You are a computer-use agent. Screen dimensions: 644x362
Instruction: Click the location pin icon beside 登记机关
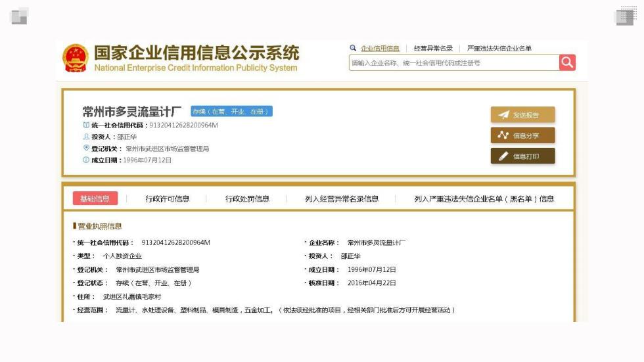tap(86, 148)
